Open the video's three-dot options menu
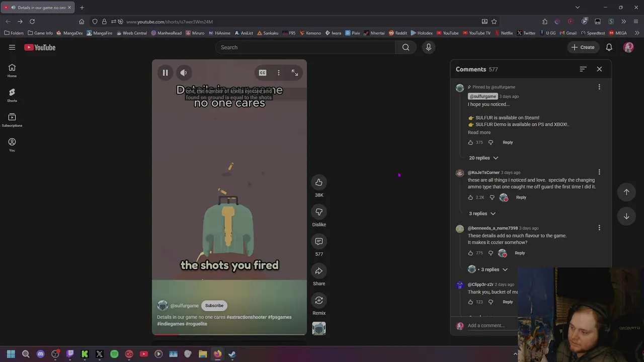644x362 pixels. click(279, 73)
